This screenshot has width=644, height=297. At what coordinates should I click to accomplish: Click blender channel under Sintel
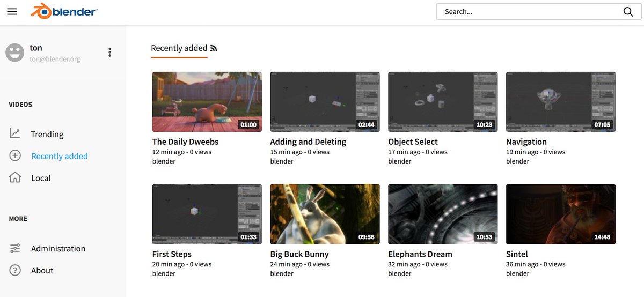click(517, 273)
